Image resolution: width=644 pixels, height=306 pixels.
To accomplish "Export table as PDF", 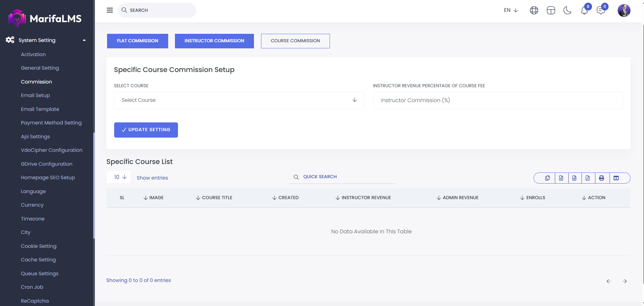I will click(x=588, y=178).
